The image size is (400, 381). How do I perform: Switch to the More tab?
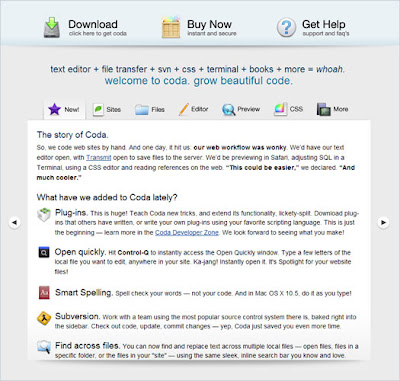[x=333, y=109]
